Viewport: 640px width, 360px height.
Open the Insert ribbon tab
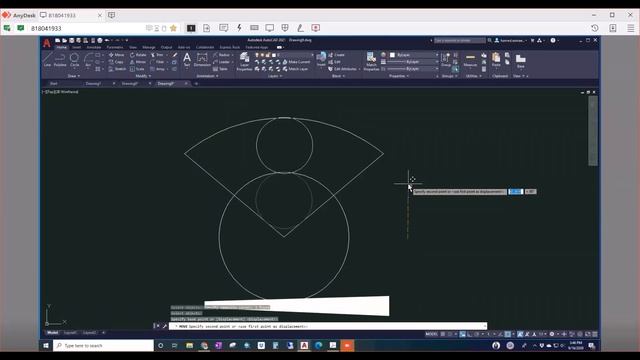click(x=76, y=47)
